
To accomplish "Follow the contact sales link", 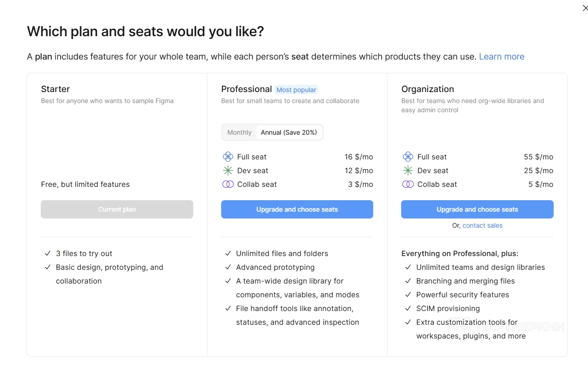I will point(482,225).
